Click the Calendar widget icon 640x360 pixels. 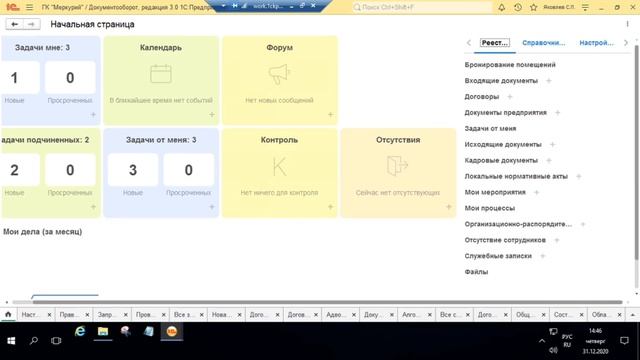pos(161,74)
